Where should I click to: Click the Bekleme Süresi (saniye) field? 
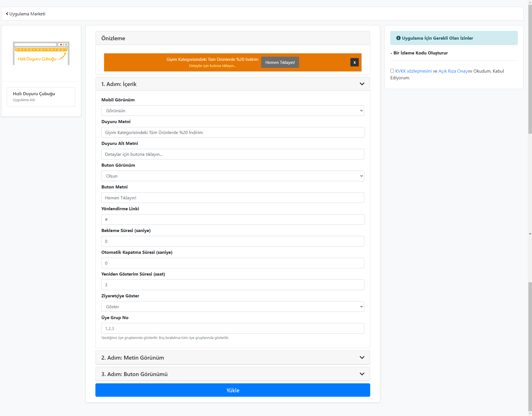coord(233,242)
